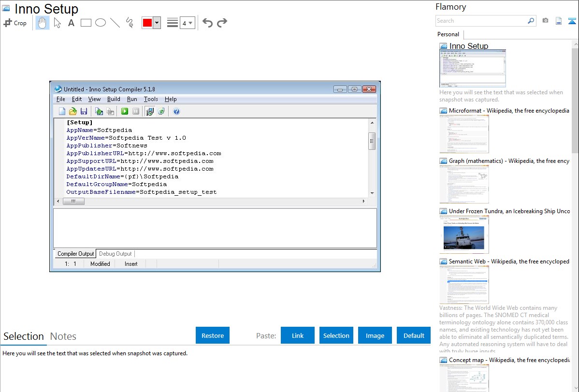This screenshot has width=579, height=392.
Task: Click the Paste Selection button
Action: pyautogui.click(x=336, y=335)
